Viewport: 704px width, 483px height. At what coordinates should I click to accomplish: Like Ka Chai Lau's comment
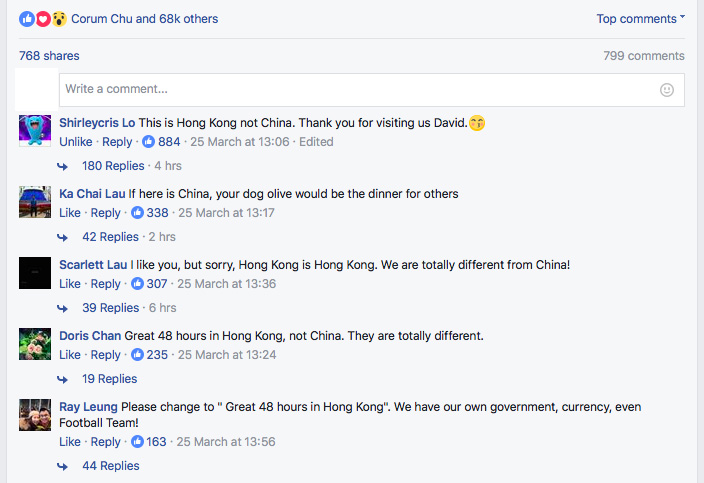tap(70, 213)
